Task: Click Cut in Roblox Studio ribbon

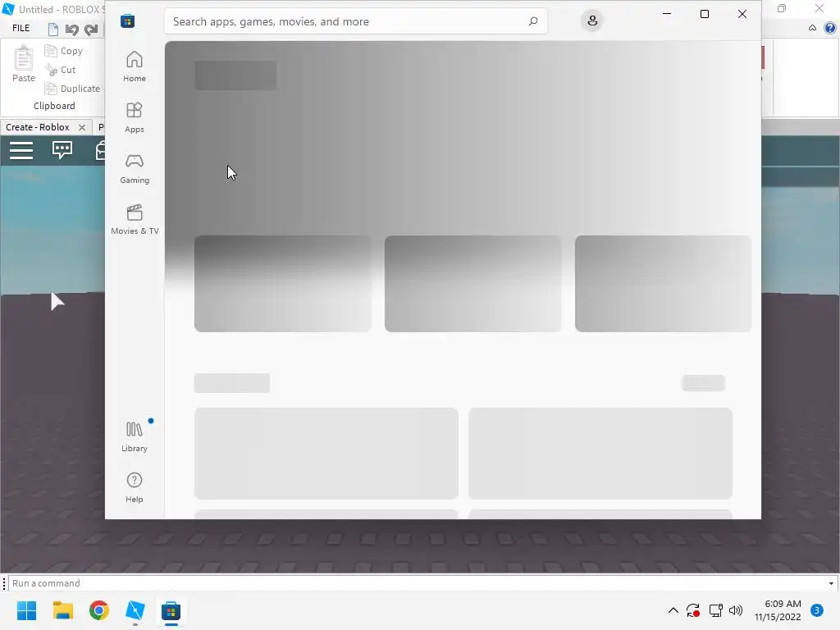Action: [x=61, y=70]
